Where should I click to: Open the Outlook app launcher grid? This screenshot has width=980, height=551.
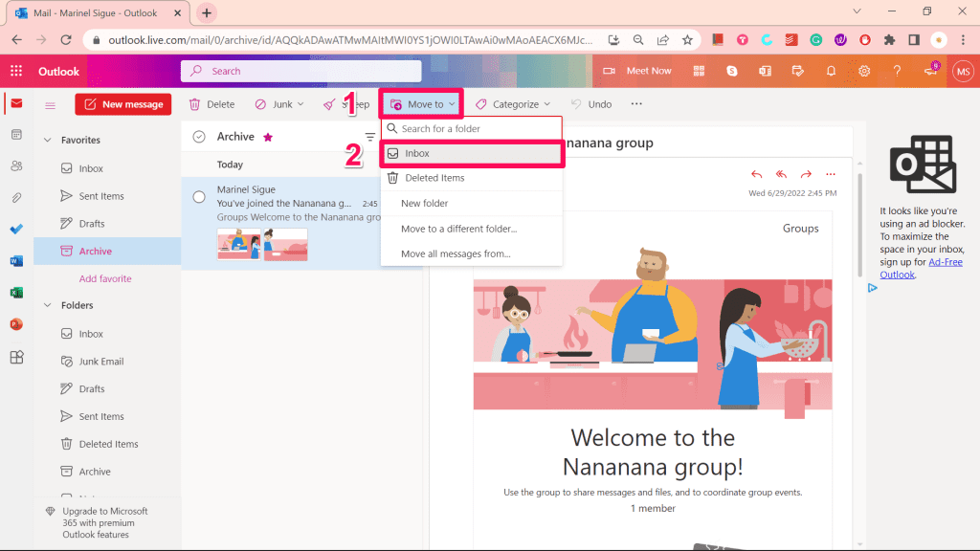point(16,71)
